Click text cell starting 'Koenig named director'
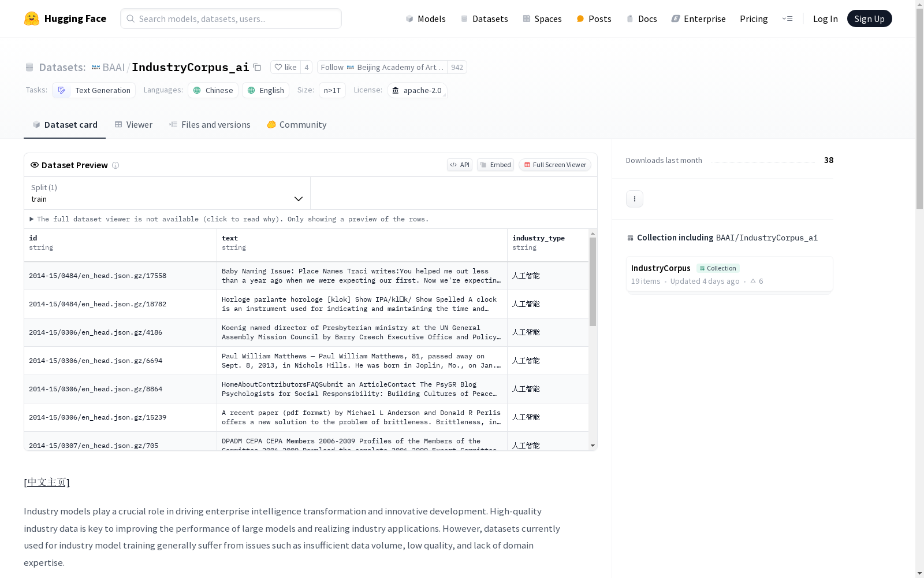 point(362,332)
